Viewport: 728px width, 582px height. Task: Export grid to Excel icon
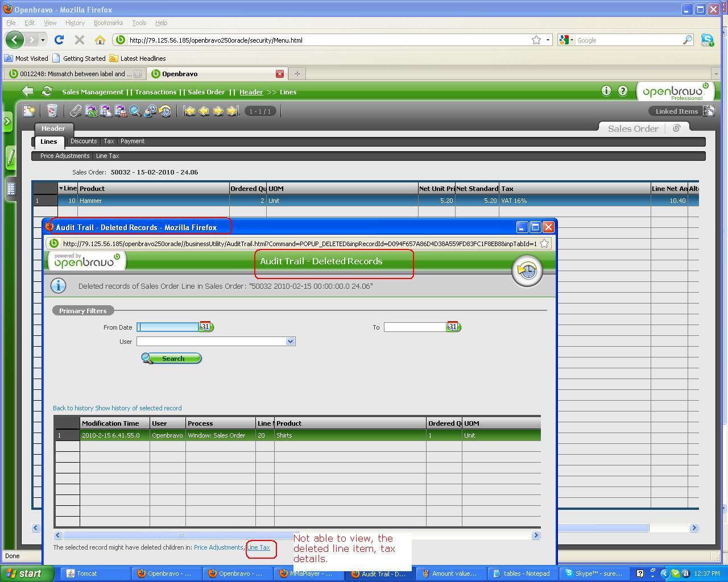(x=91, y=111)
